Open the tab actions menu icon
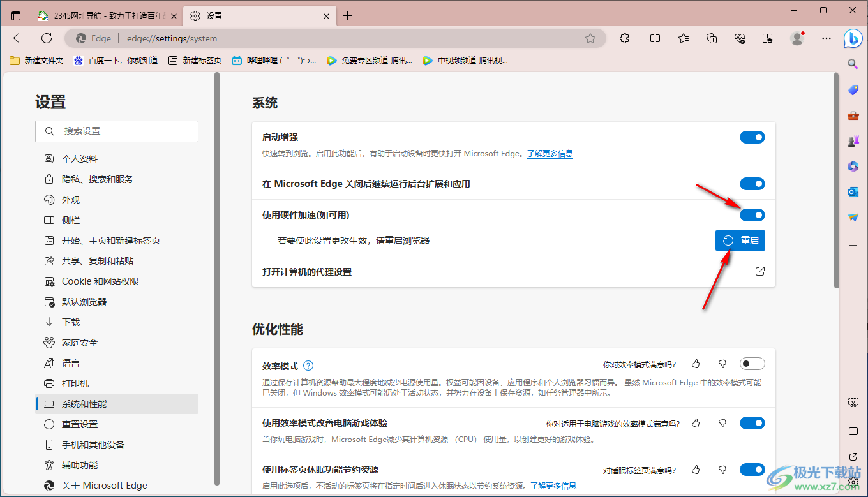The width and height of the screenshot is (868, 497). [x=16, y=16]
